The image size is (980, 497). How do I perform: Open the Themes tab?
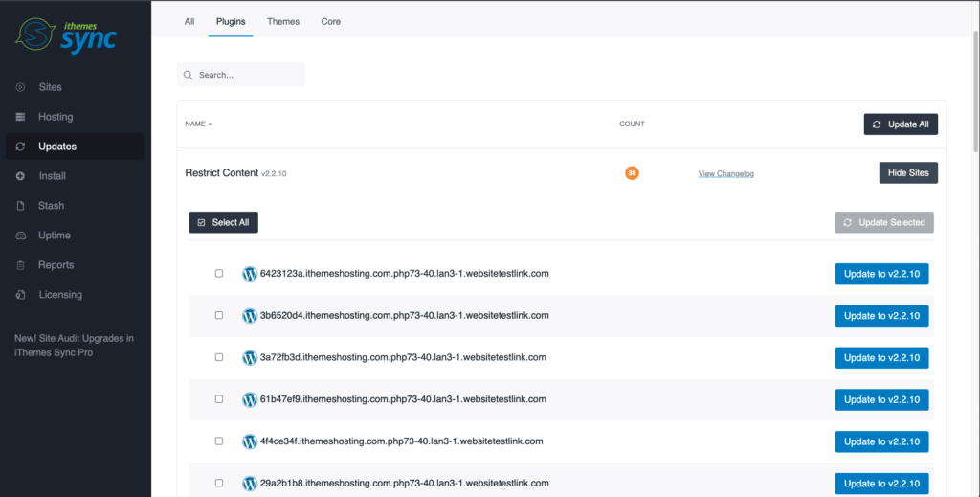pos(283,21)
